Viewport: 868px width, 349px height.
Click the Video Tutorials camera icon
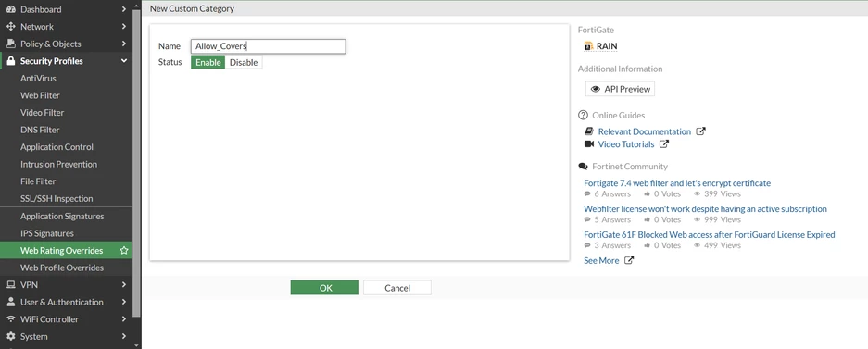pyautogui.click(x=589, y=144)
